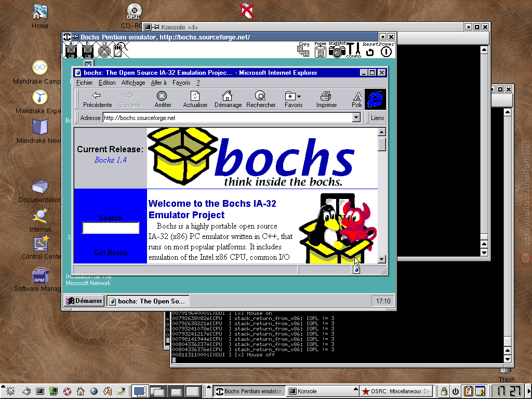Click the Bochs Paste icon
Viewport: 532px width, 399px height.
click(320, 50)
